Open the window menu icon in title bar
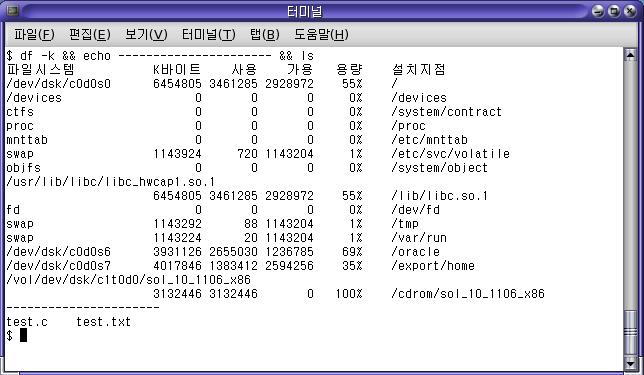 13,10
